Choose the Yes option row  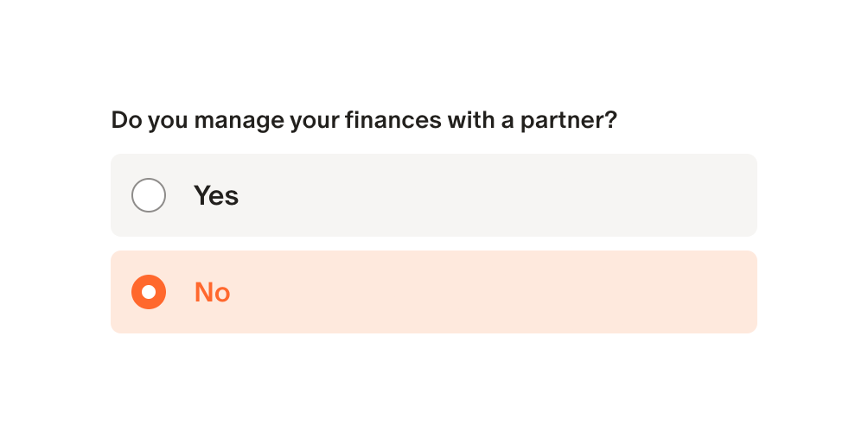[434, 195]
